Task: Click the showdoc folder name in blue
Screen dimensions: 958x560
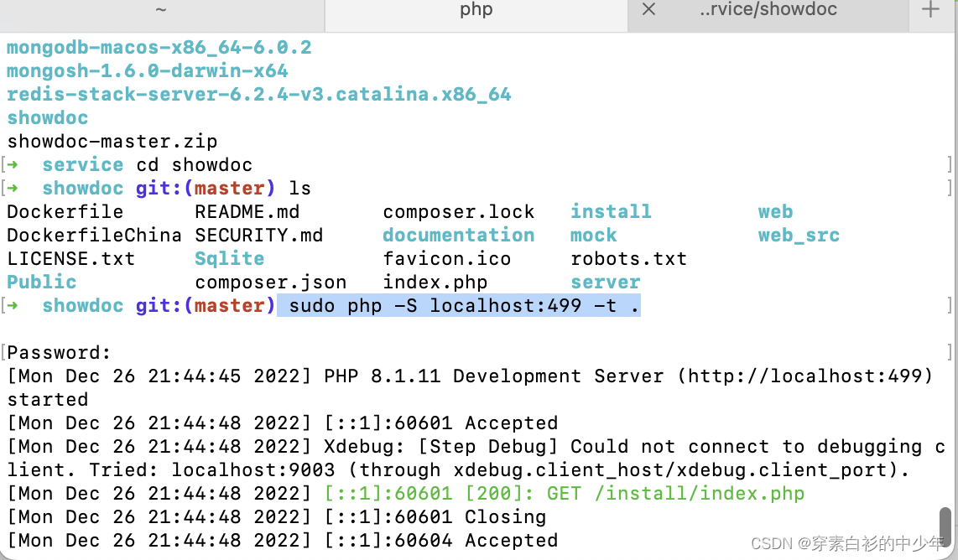Action: point(47,117)
